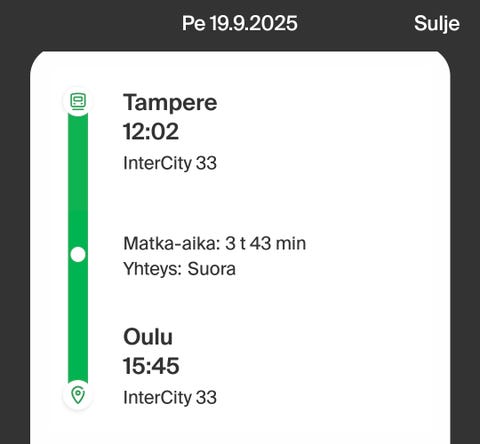Tap the green route line lower segment
Image resolution: width=480 pixels, height=444 pixels.
(78, 322)
